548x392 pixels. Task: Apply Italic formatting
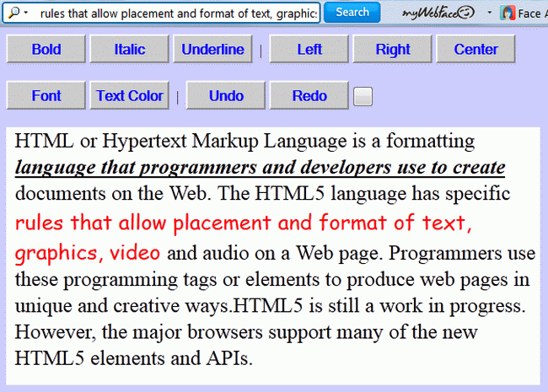coord(129,49)
